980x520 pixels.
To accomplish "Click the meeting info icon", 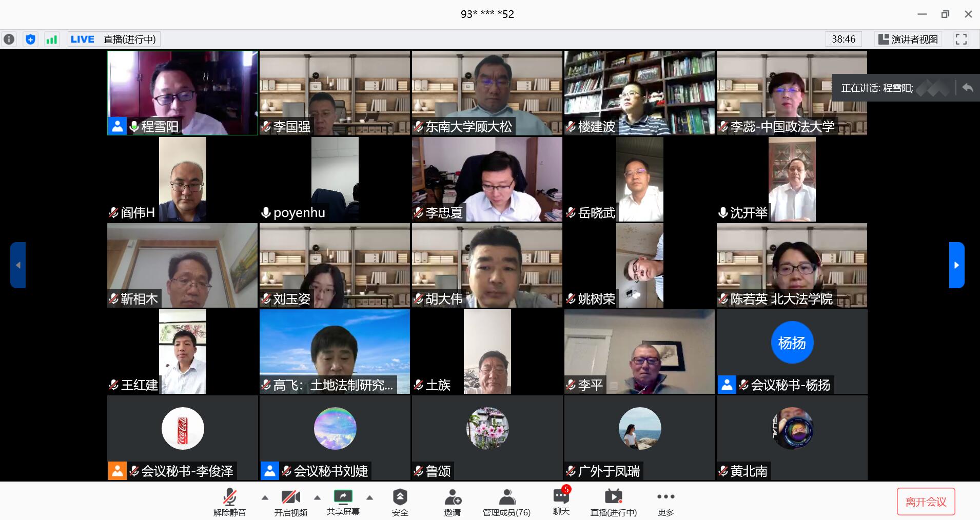I will click(9, 39).
